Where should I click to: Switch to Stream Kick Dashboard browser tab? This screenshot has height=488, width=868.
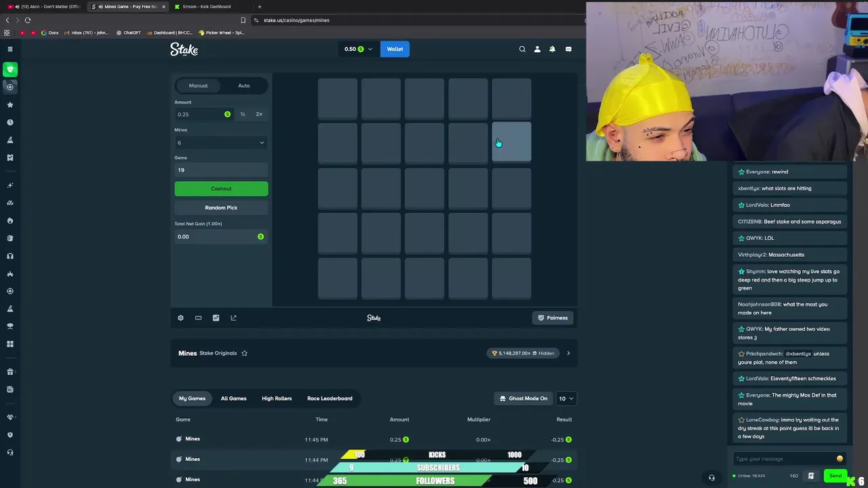(207, 7)
